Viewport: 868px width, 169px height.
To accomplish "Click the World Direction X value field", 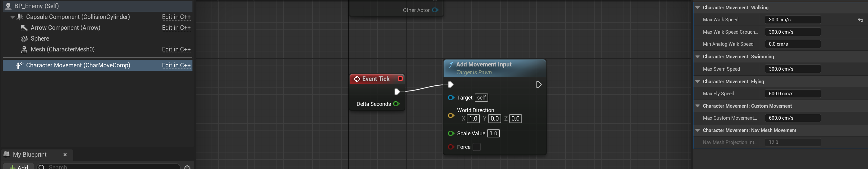I will [x=473, y=118].
